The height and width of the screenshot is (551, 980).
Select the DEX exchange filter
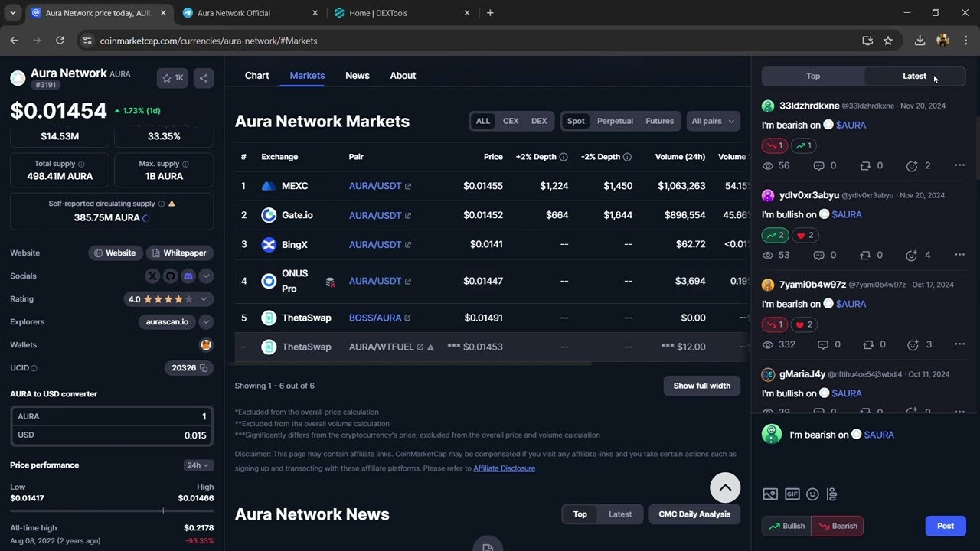pyautogui.click(x=539, y=121)
